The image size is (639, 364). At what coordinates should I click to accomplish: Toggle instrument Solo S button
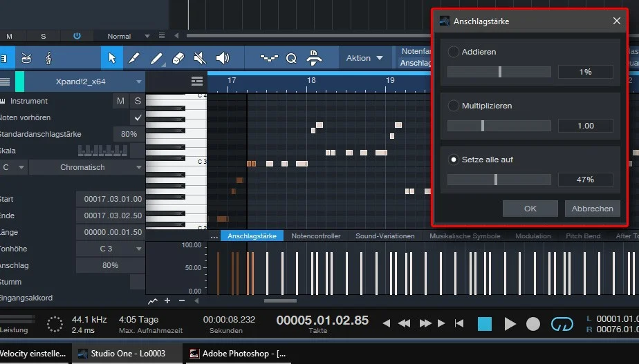tap(138, 101)
